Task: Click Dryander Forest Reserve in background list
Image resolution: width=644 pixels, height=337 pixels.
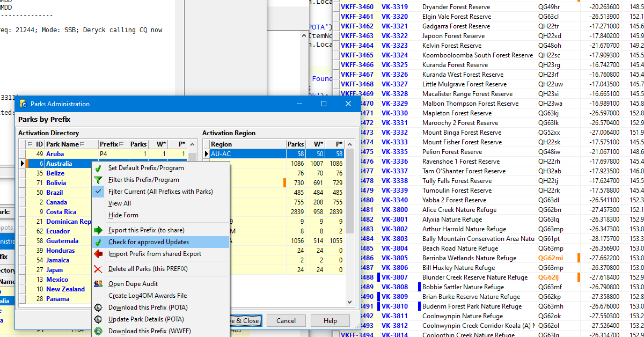Action: click(x=456, y=7)
